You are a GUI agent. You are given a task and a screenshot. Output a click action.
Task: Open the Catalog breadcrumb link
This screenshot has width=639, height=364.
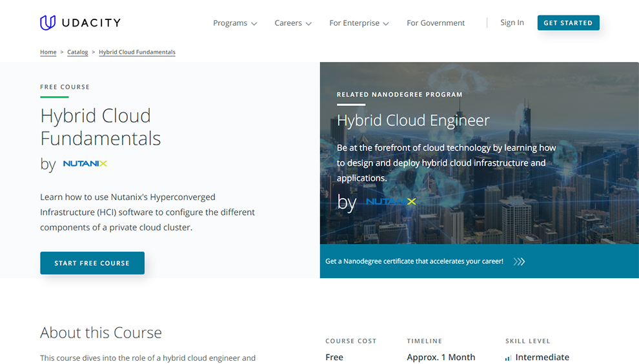(77, 52)
